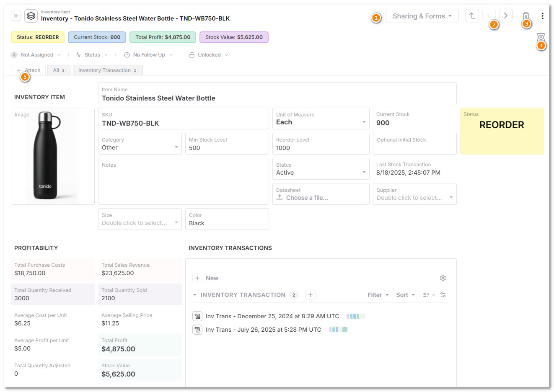Open the three-dot more options menu
This screenshot has height=392, width=554.
point(542,16)
